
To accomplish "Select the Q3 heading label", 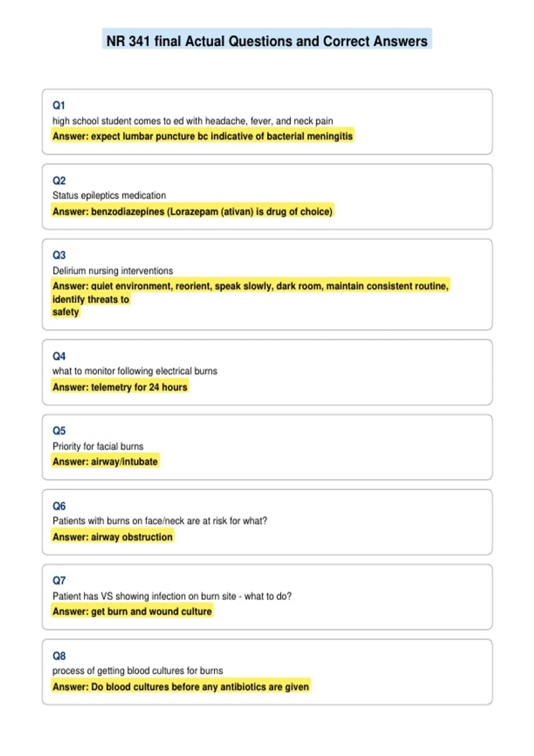I will (x=59, y=255).
